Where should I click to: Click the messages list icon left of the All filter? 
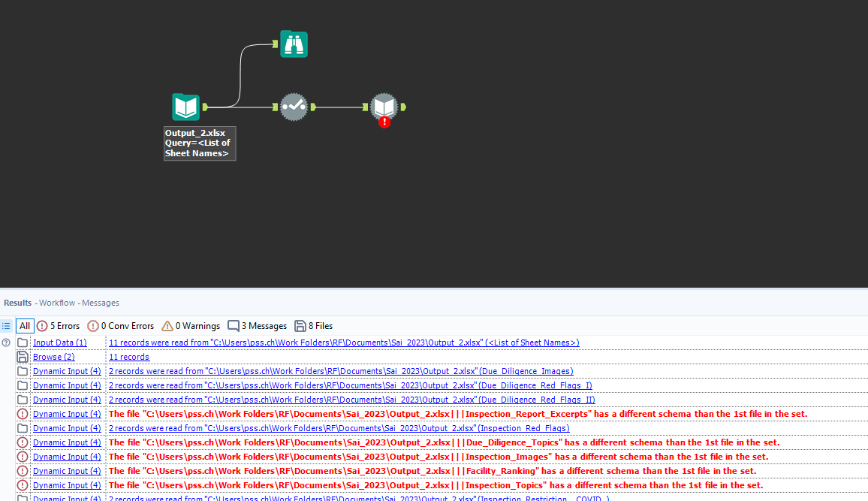coord(6,326)
